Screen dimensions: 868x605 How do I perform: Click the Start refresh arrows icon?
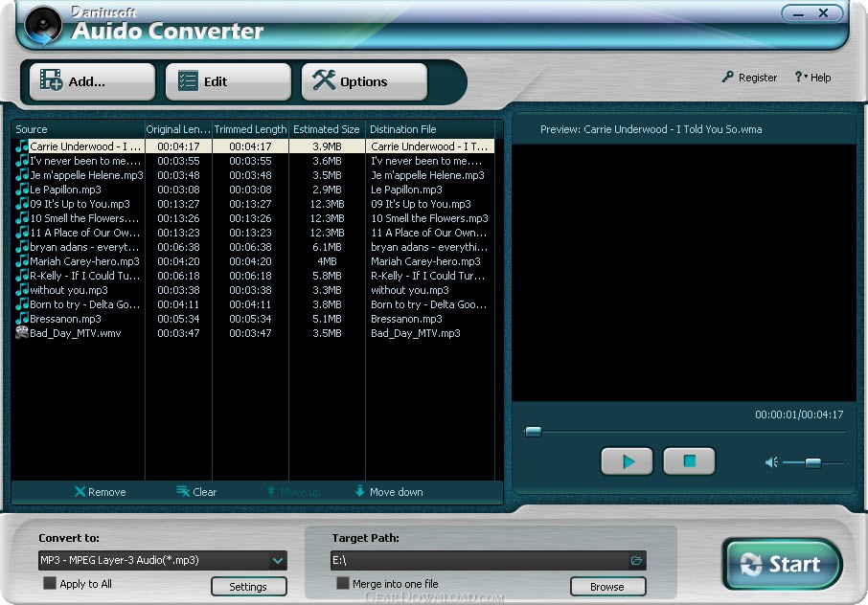pos(751,565)
